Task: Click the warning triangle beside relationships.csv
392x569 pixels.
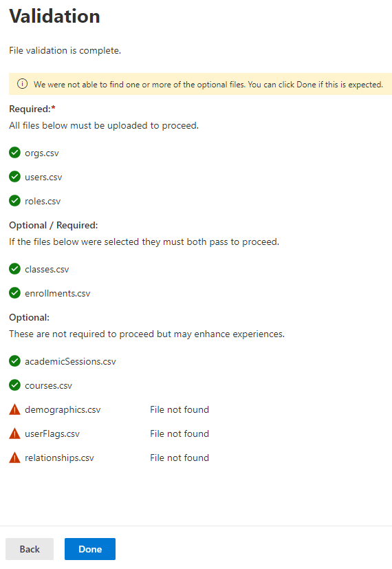Action: pyautogui.click(x=14, y=458)
